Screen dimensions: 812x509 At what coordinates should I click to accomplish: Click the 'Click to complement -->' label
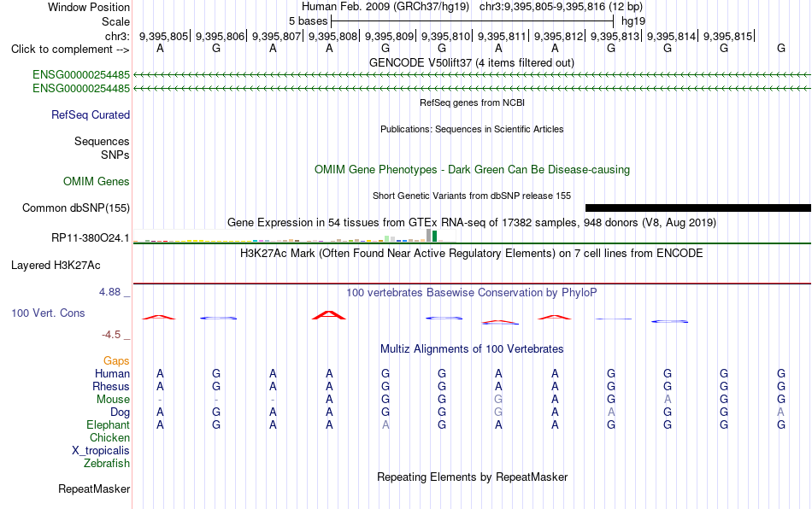pos(70,50)
